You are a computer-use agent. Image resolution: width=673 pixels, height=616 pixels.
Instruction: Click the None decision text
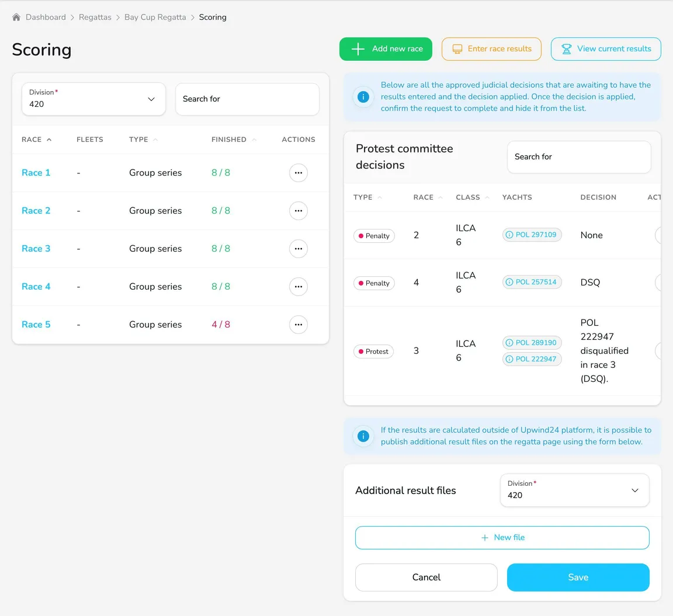(x=591, y=235)
